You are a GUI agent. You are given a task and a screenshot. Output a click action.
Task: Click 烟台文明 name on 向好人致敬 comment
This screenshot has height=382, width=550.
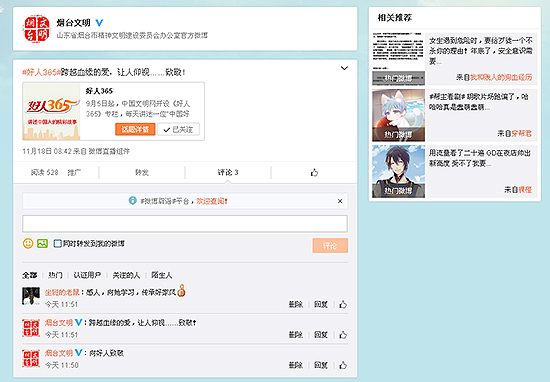click(59, 353)
